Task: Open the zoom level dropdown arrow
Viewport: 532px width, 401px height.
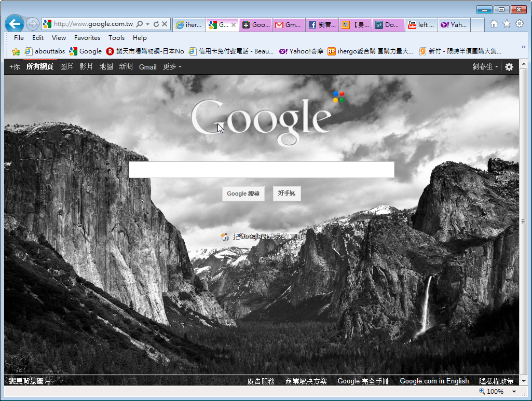Action: (514, 392)
